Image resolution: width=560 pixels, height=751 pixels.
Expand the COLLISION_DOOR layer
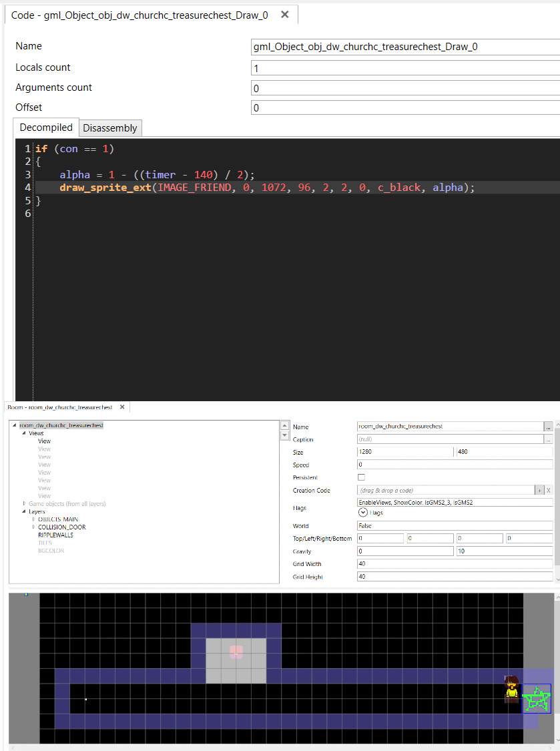point(33,527)
